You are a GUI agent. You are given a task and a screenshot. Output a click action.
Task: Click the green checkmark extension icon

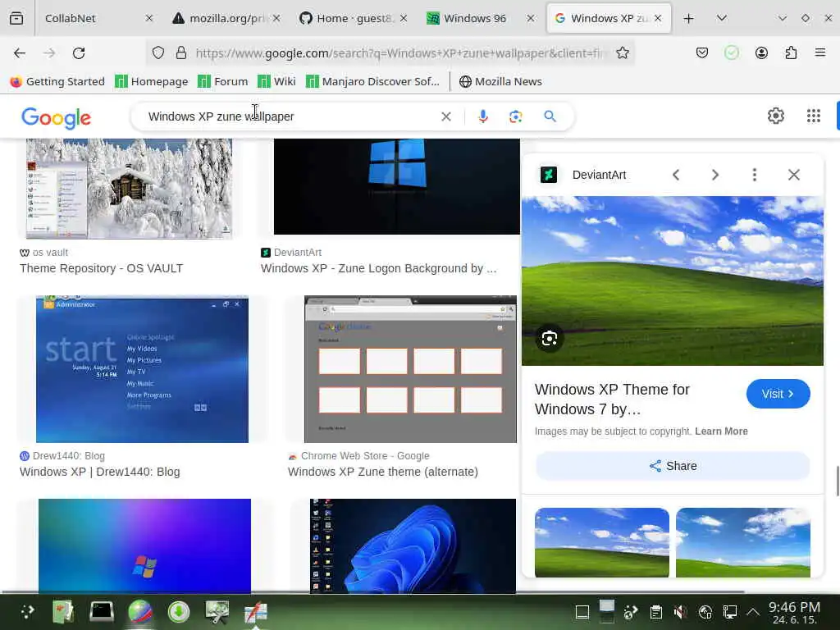point(731,53)
